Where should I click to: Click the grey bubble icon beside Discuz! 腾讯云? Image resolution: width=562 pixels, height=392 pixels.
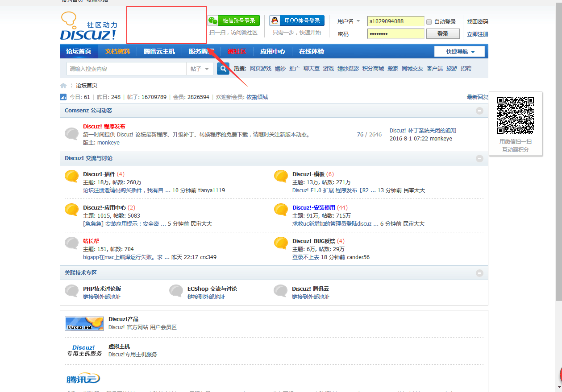tap(281, 291)
